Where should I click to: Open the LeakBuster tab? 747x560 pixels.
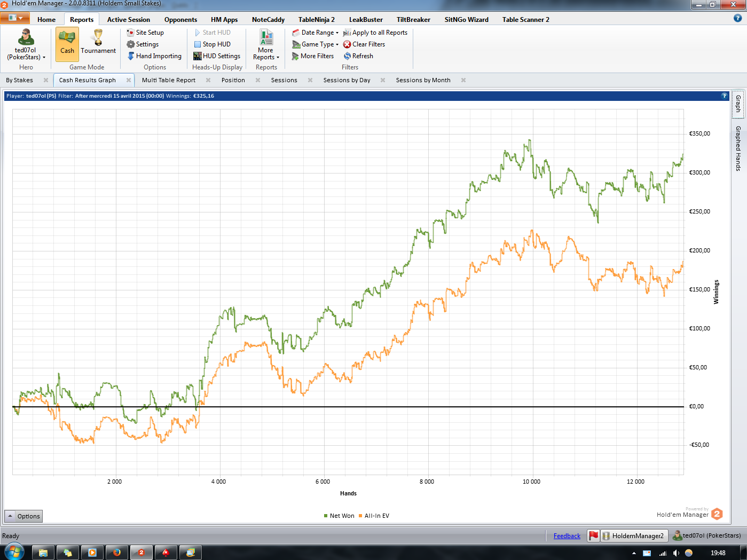click(x=366, y=20)
